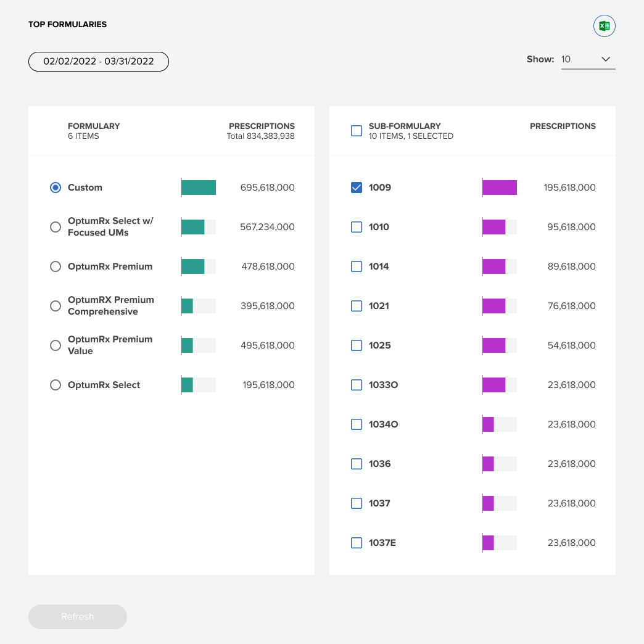
Task: Toggle the select-all Sub-Formulary checkbox
Action: [357, 131]
